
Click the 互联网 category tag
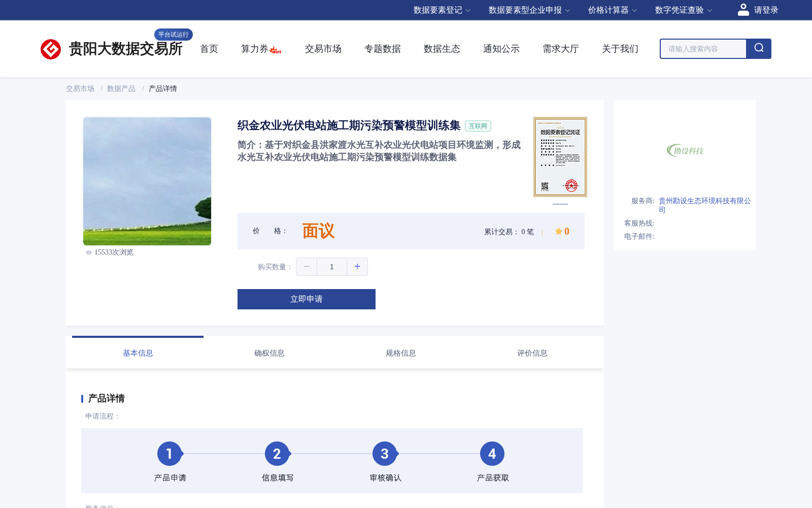coord(478,126)
